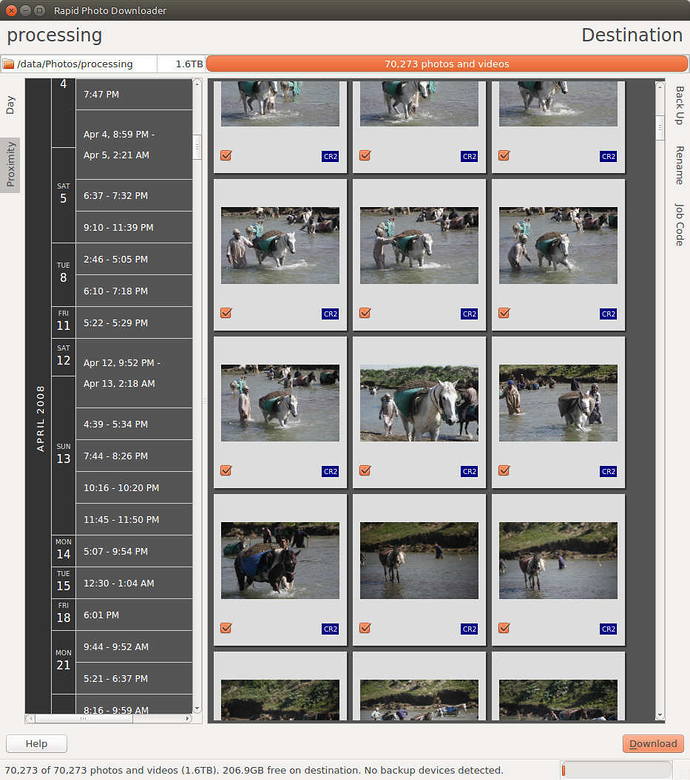The image size is (690, 780).
Task: Open the Job Code side tab
Action: click(x=680, y=224)
